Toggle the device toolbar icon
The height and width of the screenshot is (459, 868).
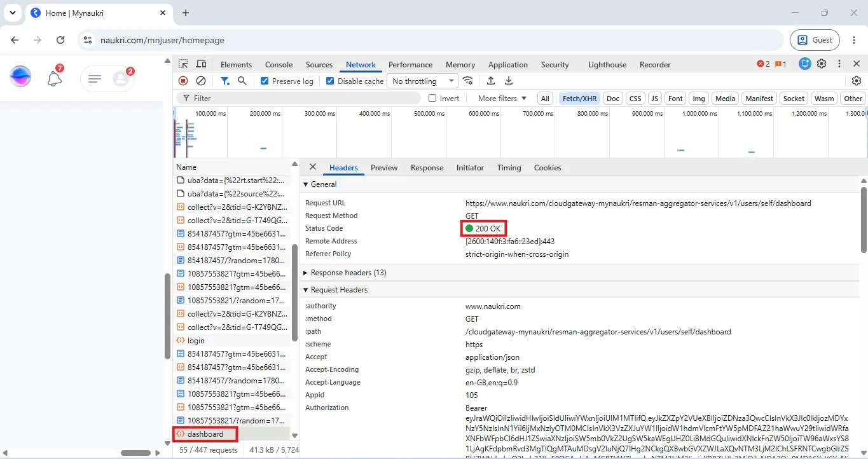(x=201, y=64)
